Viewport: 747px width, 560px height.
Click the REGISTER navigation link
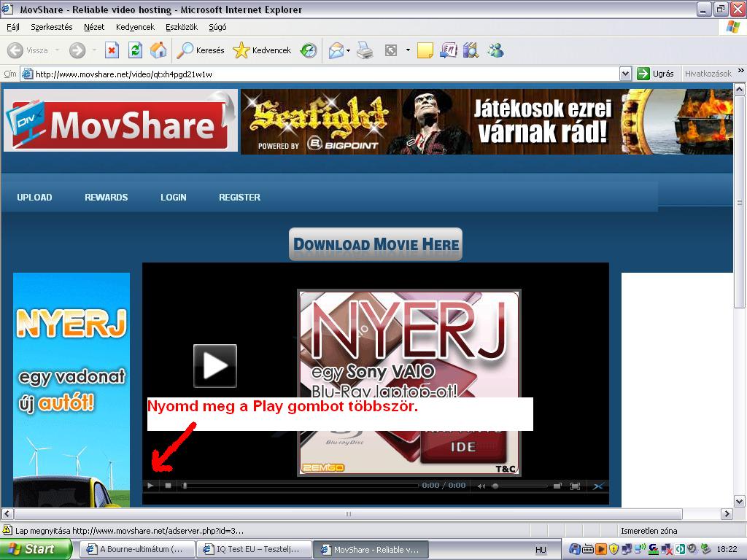pos(239,197)
